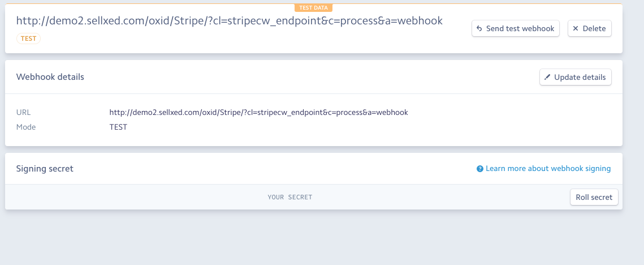Delete this webhook endpoint
644x265 pixels.
pos(589,28)
